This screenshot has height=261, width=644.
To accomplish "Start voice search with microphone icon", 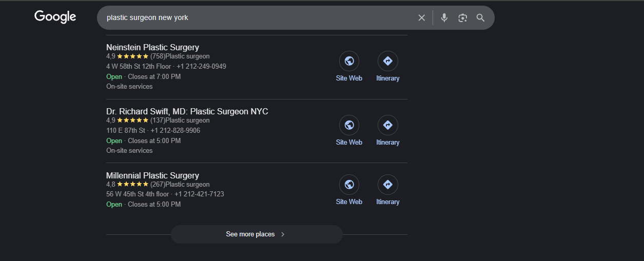I will tap(444, 18).
